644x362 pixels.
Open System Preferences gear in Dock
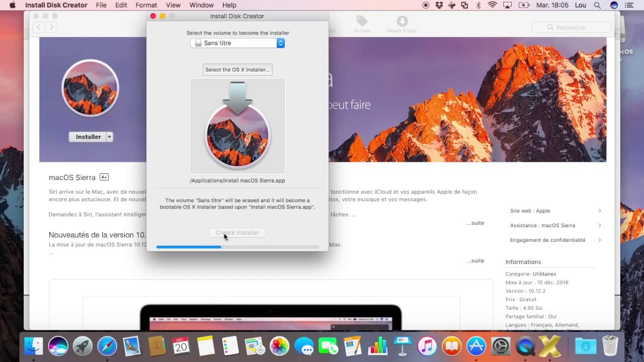501,346
